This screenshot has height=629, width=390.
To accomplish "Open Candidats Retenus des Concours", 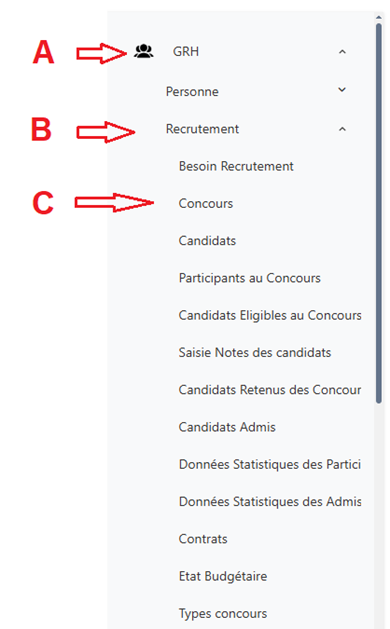I will (x=270, y=390).
